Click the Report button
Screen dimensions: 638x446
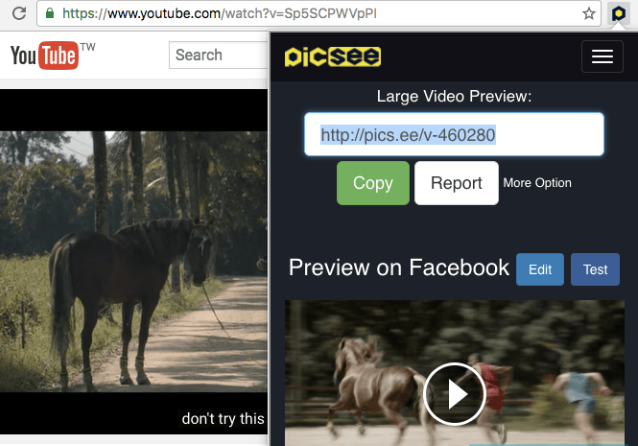point(456,183)
